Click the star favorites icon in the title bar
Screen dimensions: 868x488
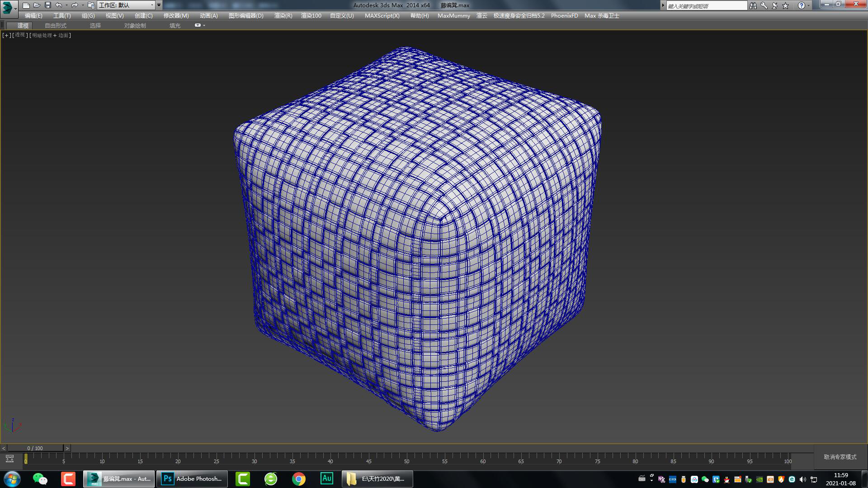click(786, 5)
